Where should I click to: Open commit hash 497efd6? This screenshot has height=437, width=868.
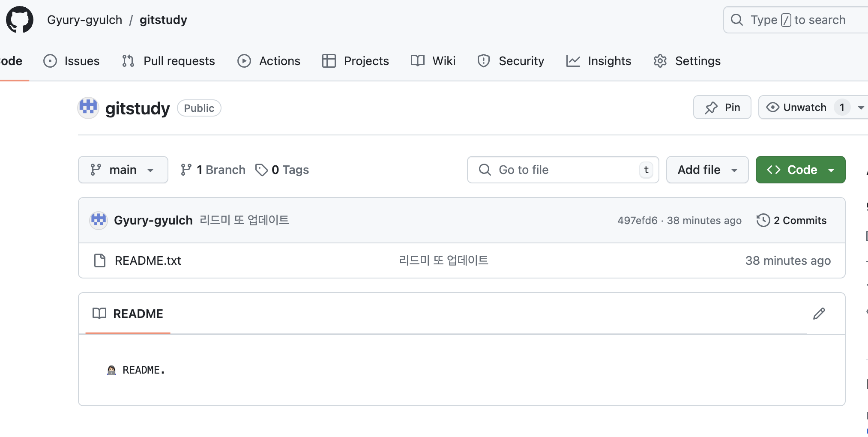point(637,220)
